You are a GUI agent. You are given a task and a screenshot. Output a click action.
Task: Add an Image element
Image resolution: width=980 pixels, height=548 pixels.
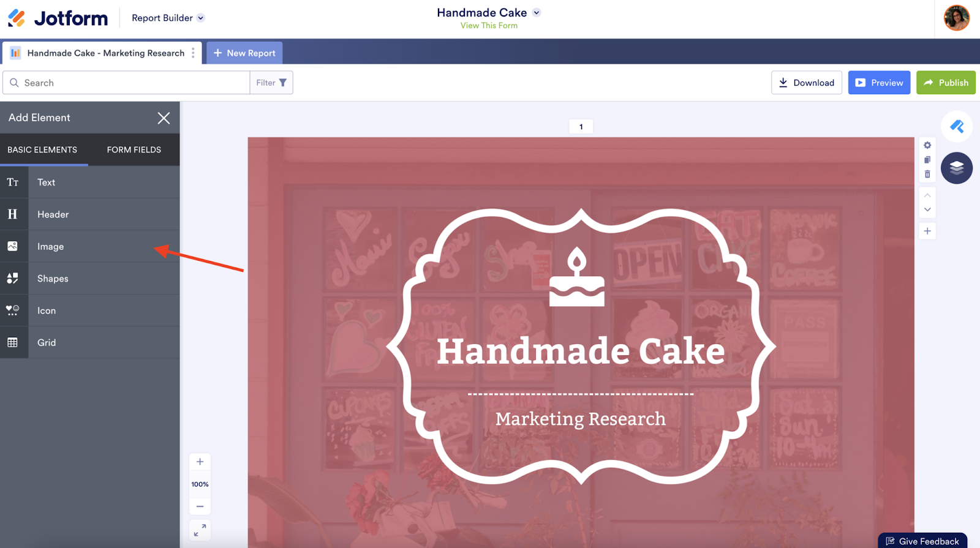(x=90, y=246)
